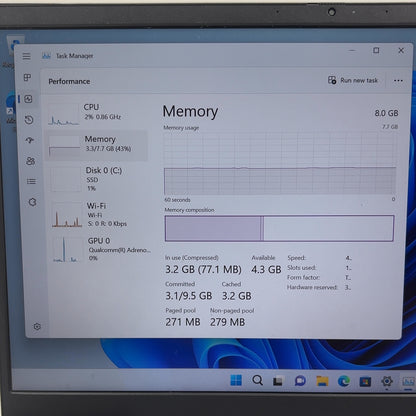Open Task Manager settings gear

37,327
